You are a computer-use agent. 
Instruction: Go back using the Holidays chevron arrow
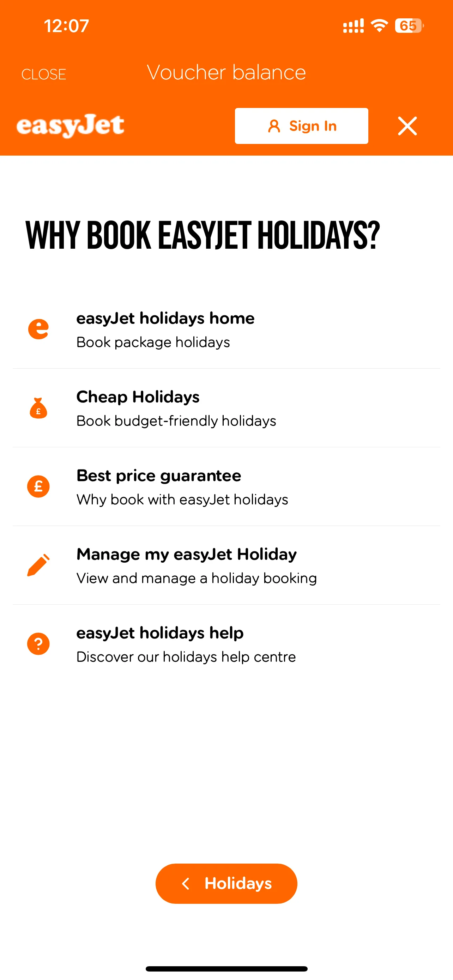click(x=186, y=883)
